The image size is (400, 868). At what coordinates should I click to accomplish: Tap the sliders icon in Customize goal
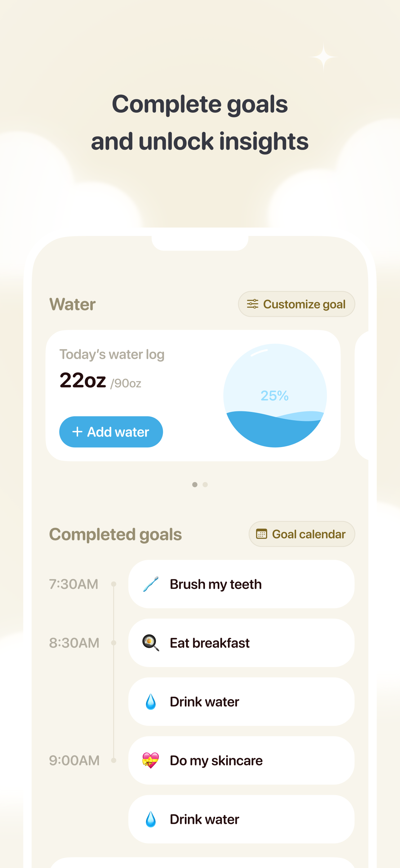pos(252,304)
